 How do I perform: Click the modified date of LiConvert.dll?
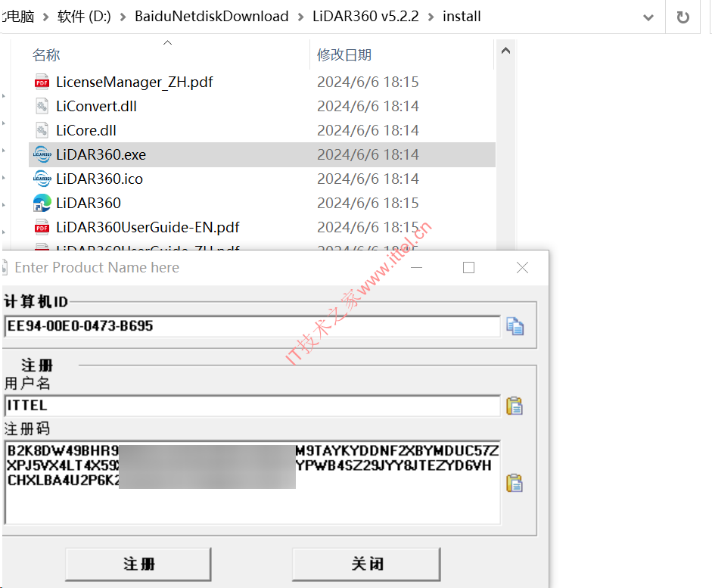click(x=368, y=106)
